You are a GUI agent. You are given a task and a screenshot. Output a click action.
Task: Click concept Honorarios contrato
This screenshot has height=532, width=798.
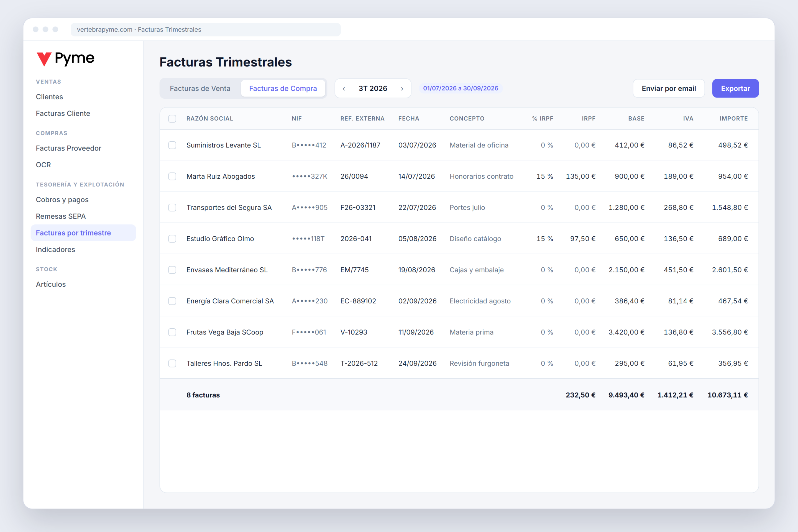point(482,177)
